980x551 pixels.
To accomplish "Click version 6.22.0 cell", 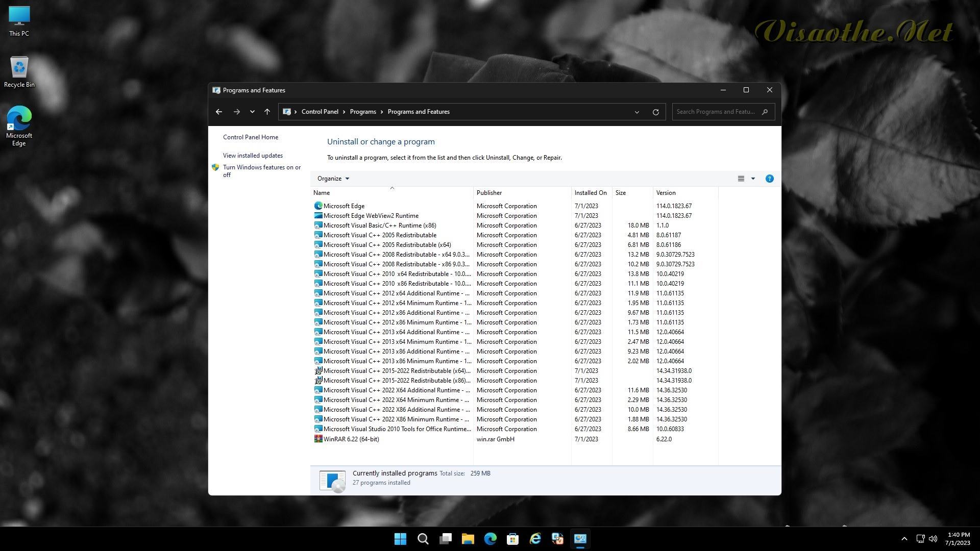I will click(x=664, y=439).
